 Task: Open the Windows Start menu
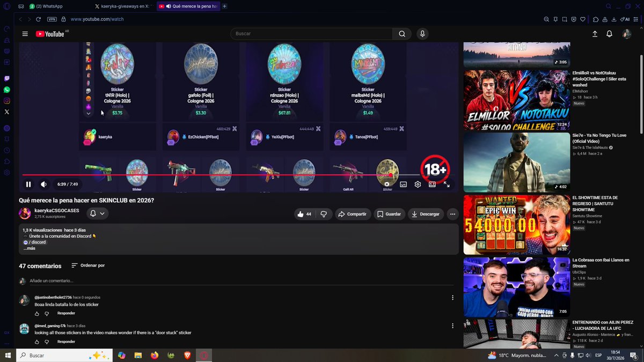tap(8, 356)
